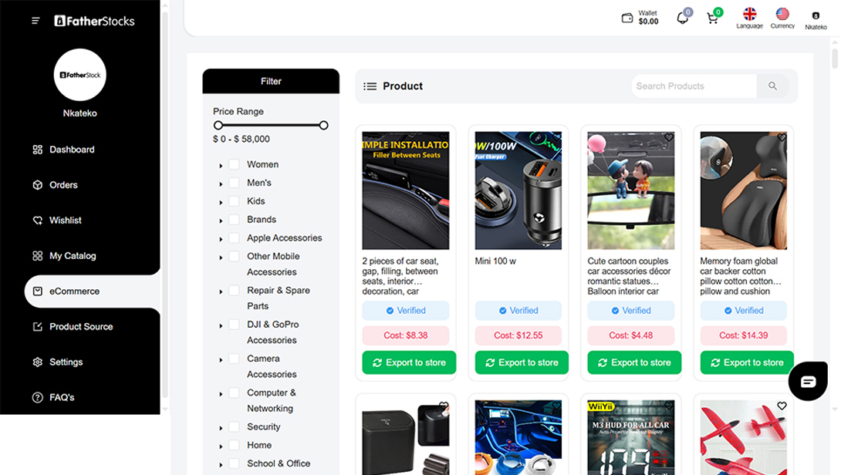Screen dimensions: 868x475
Task: Tick the Computer & Networking checkbox
Action: click(234, 393)
